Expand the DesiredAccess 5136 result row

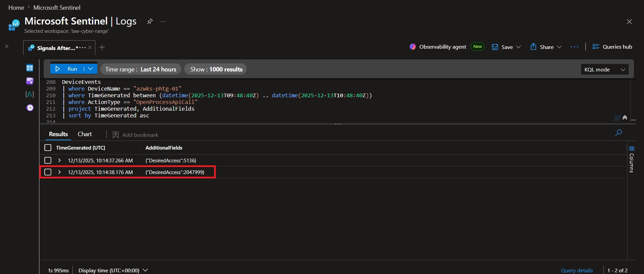click(59, 160)
